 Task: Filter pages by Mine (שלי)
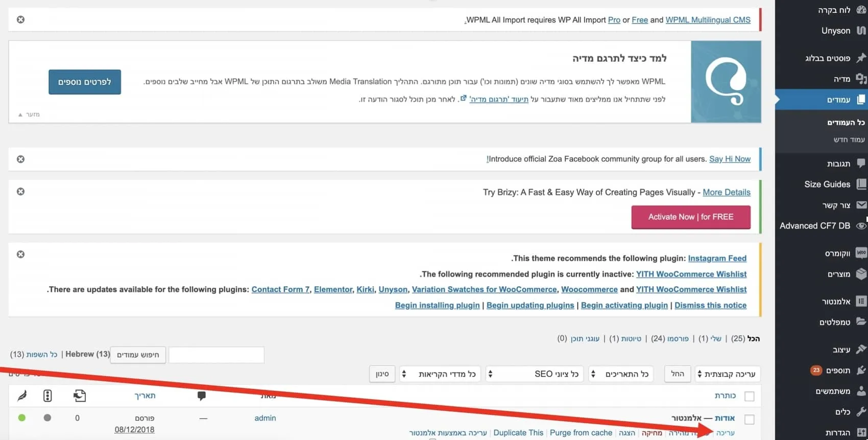[x=716, y=338]
